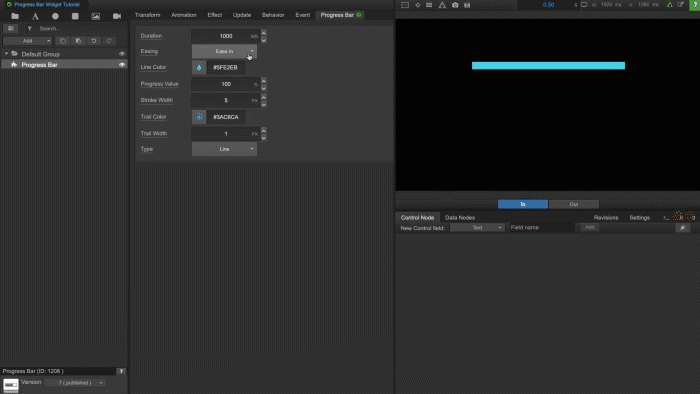Select the Text tool icon
700x394 pixels.
(35, 16)
